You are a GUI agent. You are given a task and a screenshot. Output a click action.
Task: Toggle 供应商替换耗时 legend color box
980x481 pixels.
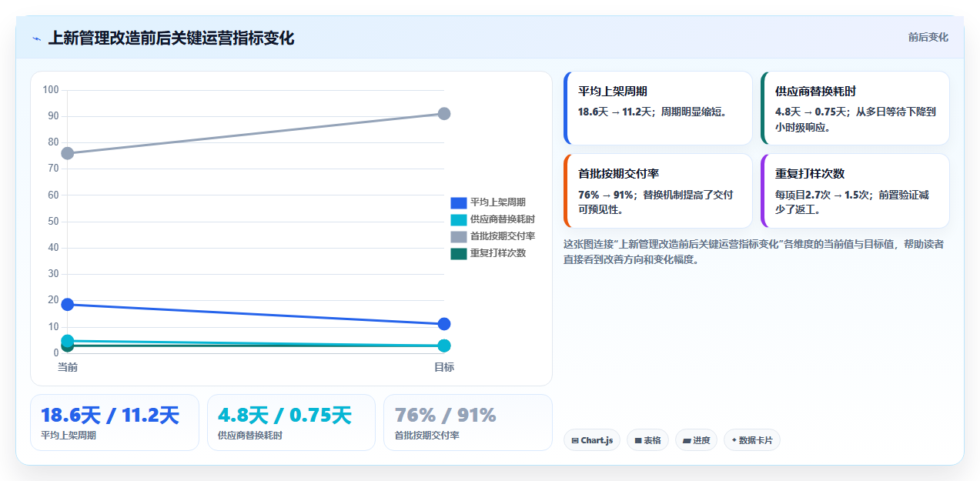pos(459,219)
